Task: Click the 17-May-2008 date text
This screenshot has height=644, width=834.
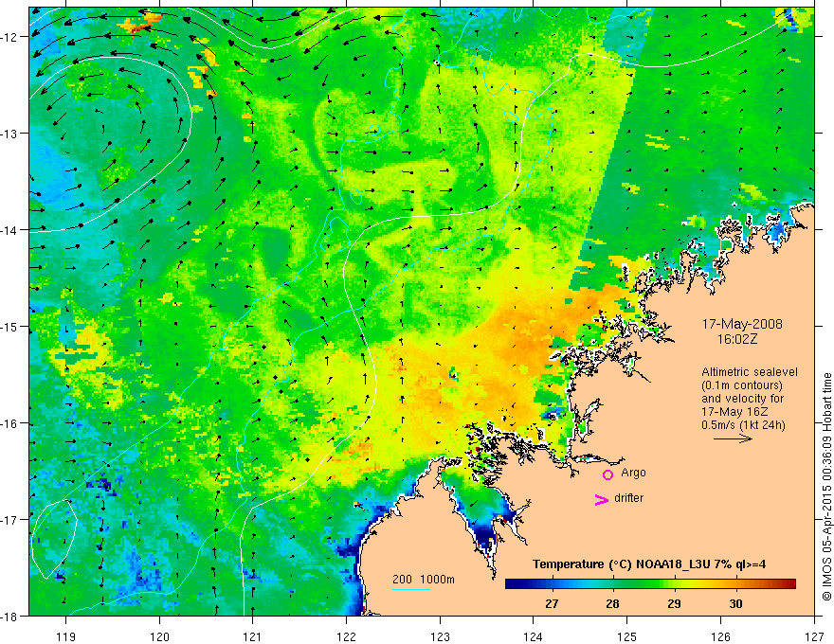Action: (x=742, y=324)
